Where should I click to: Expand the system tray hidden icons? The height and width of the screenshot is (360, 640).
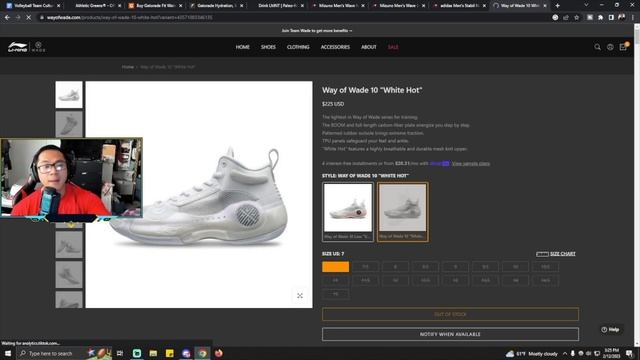[565, 353]
